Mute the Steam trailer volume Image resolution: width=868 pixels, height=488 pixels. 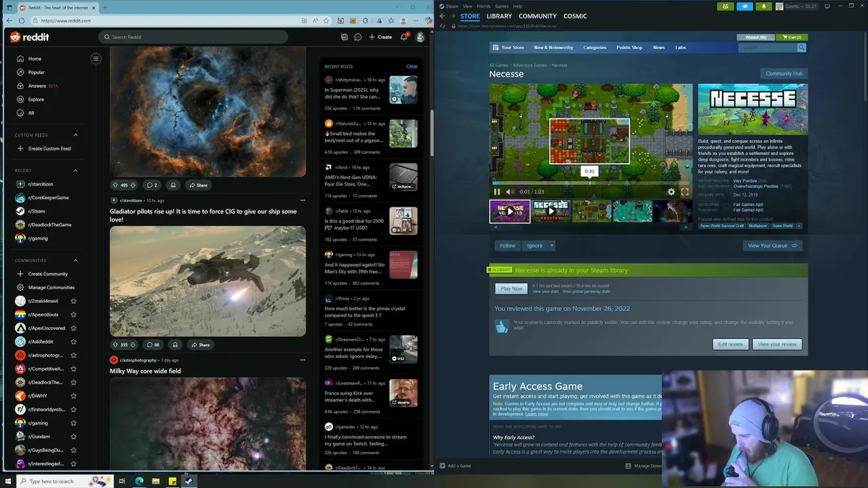510,192
